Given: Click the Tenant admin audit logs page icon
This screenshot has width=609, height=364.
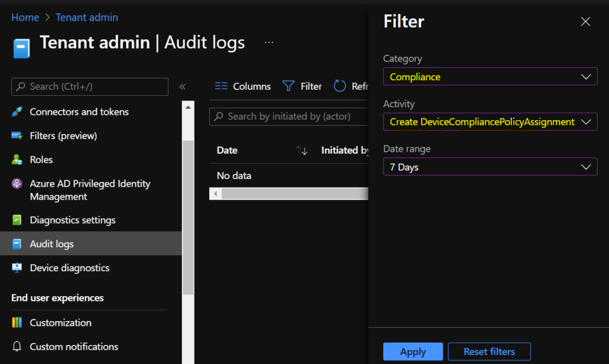Looking at the screenshot, I should pyautogui.click(x=21, y=49).
